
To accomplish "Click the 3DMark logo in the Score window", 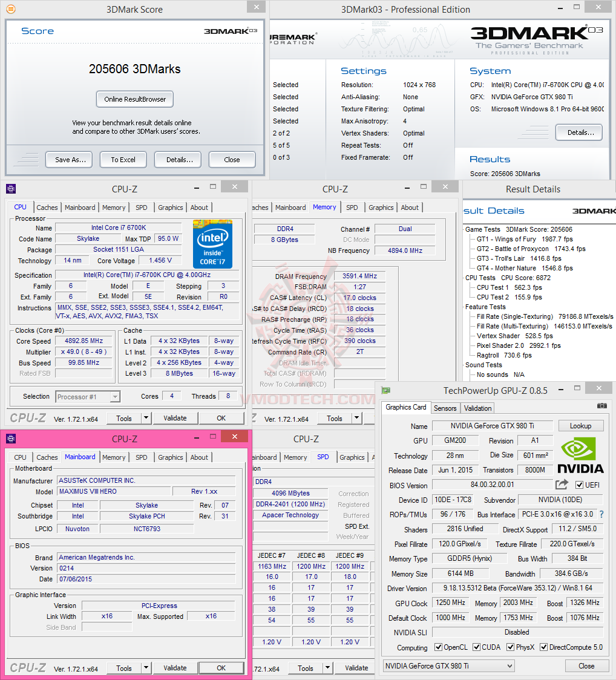I will [230, 31].
